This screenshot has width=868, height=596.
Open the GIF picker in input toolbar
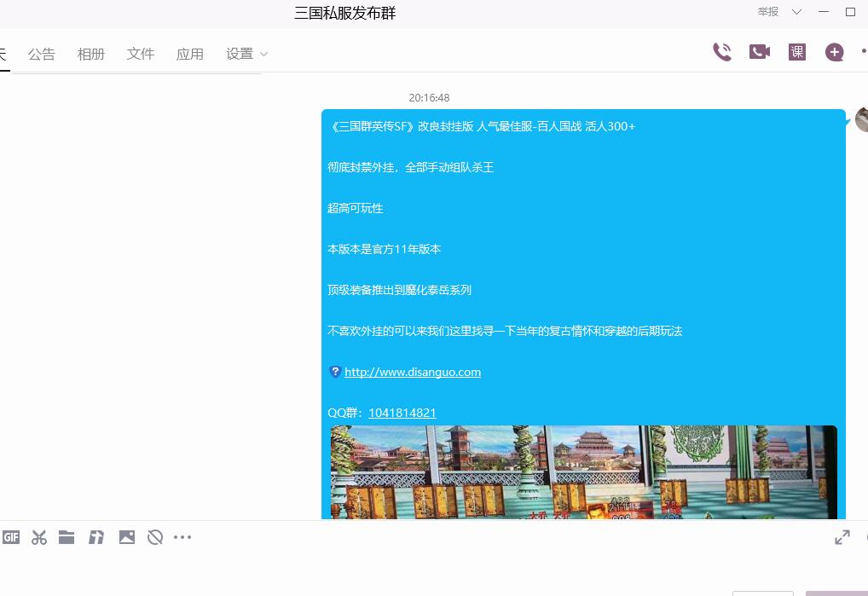(11, 537)
